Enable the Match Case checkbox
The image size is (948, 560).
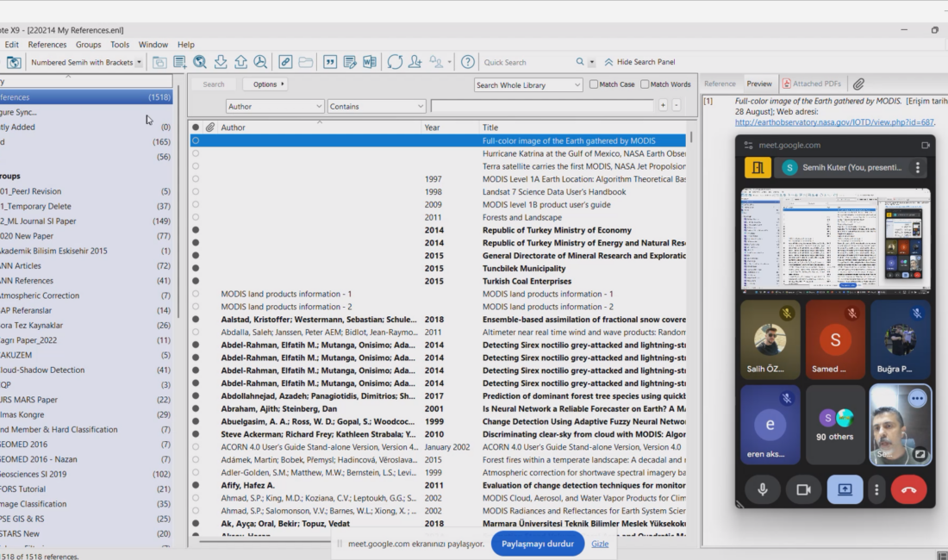point(594,84)
